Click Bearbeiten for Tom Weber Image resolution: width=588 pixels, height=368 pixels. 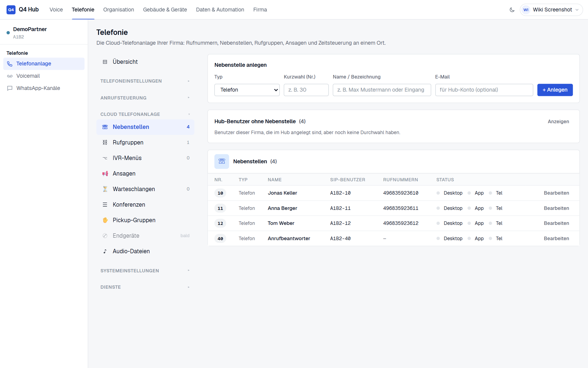556,223
